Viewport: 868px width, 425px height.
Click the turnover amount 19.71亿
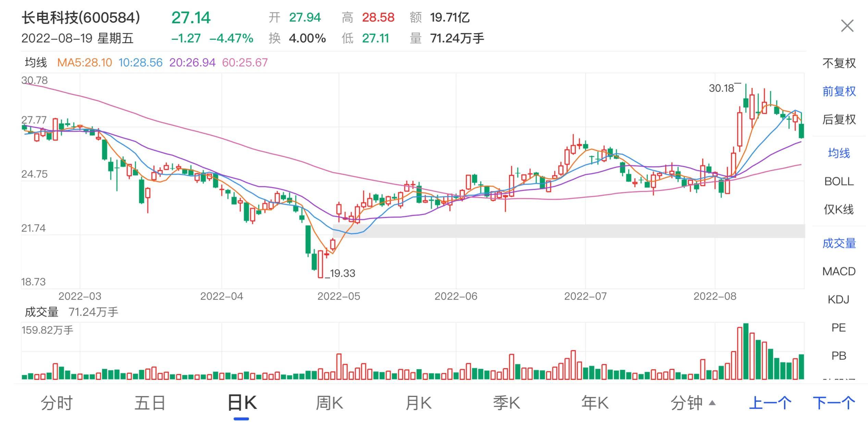pyautogui.click(x=449, y=17)
